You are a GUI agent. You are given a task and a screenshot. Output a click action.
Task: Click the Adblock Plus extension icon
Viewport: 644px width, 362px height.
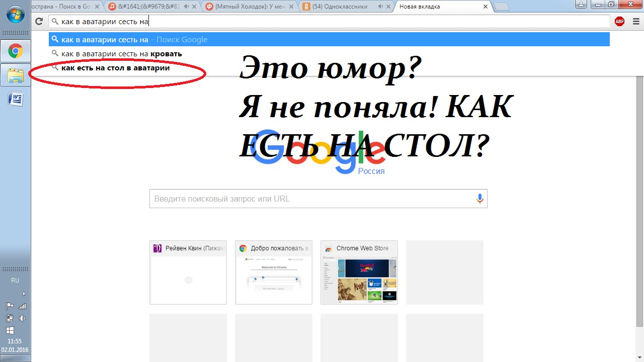coord(620,21)
